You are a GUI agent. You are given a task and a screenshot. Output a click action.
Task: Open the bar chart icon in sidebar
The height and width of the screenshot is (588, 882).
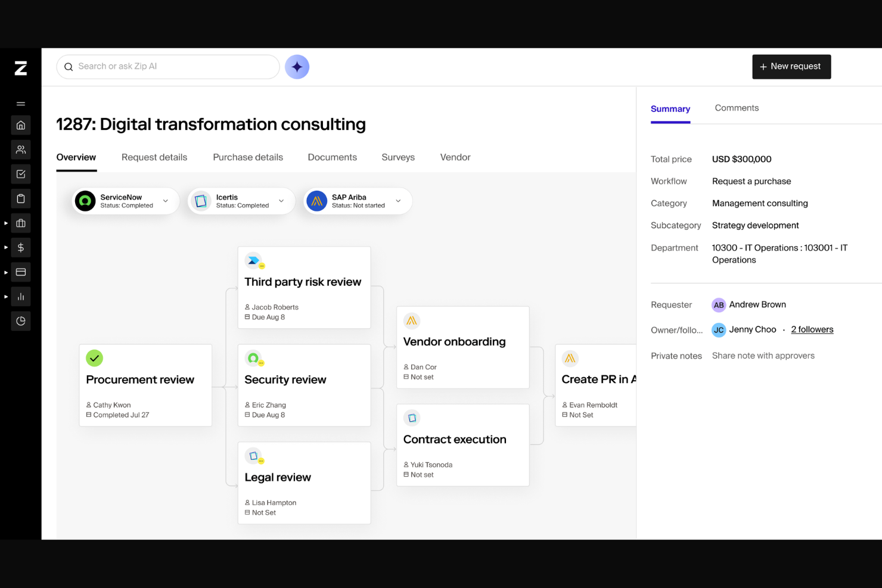[x=21, y=296]
